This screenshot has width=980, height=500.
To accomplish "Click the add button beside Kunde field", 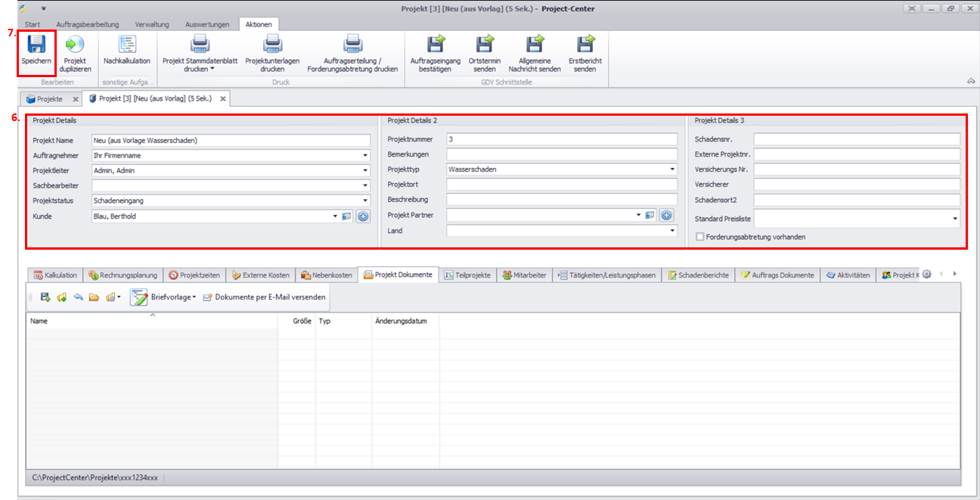I will coord(363,216).
